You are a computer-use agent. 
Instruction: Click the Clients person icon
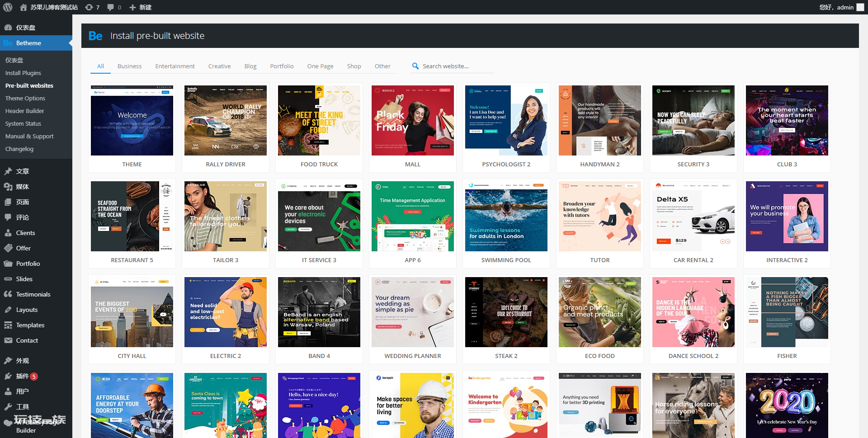(x=8, y=233)
